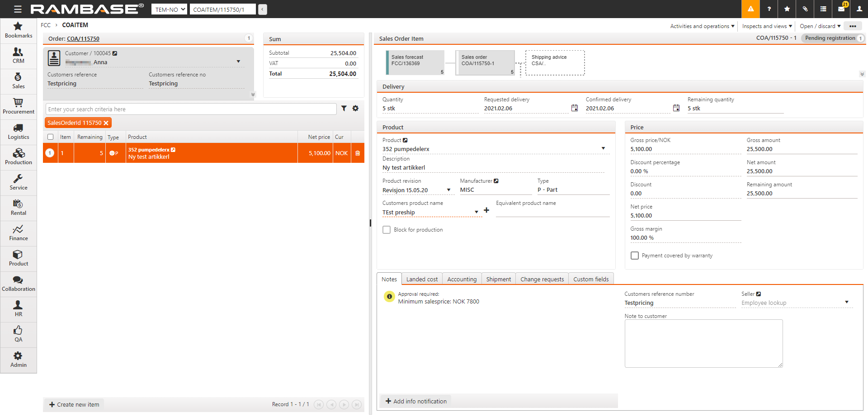Tick the select-all items header checkbox
Screen dimensions: 868x417
(51, 137)
